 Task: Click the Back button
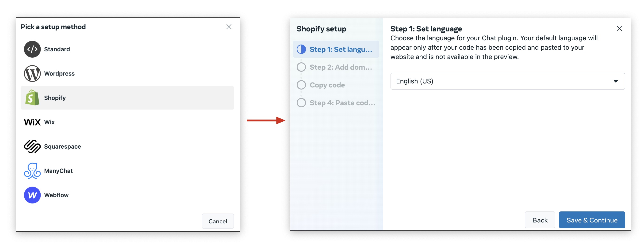pos(540,220)
